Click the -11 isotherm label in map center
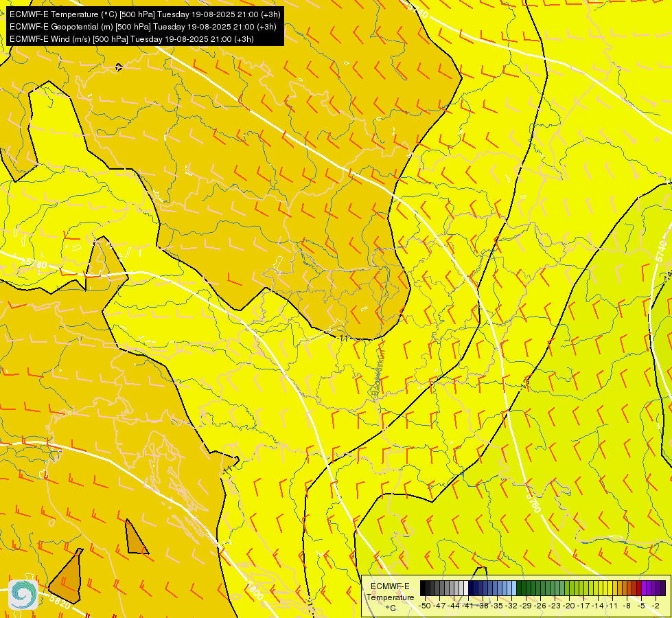672x618 pixels. pyautogui.click(x=343, y=338)
